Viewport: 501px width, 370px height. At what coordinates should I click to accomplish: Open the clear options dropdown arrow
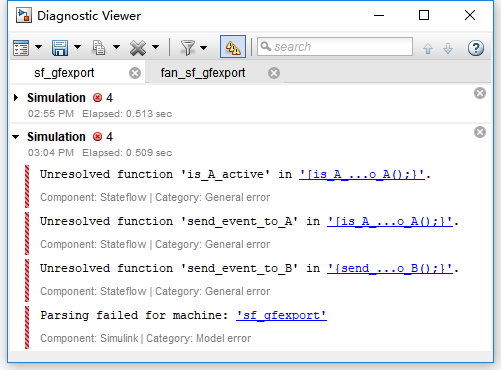(x=155, y=47)
